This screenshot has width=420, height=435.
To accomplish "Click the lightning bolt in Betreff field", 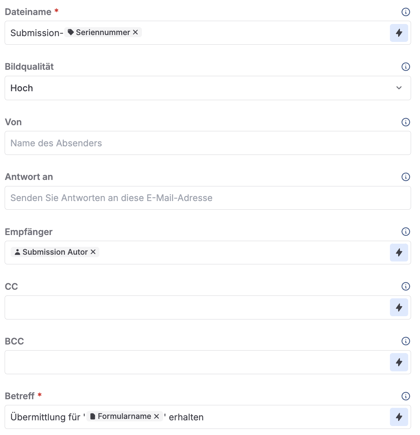I will point(399,417).
